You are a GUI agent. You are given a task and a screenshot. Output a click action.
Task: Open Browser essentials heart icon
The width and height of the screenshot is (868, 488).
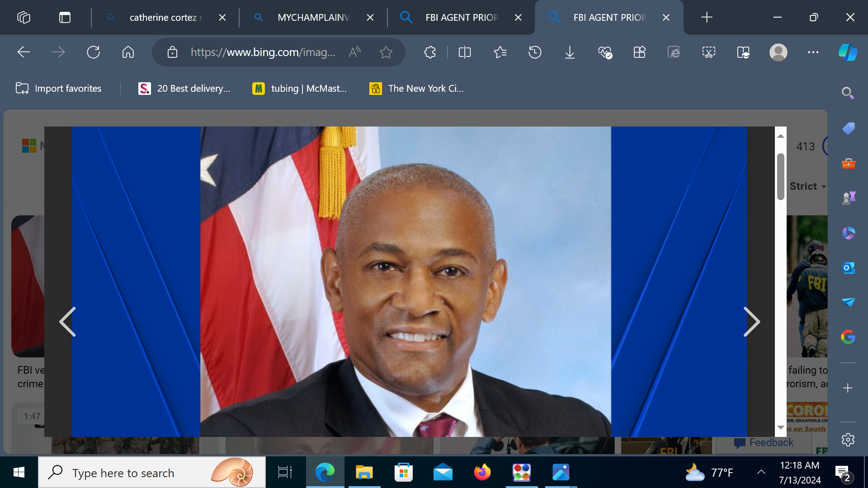point(605,52)
